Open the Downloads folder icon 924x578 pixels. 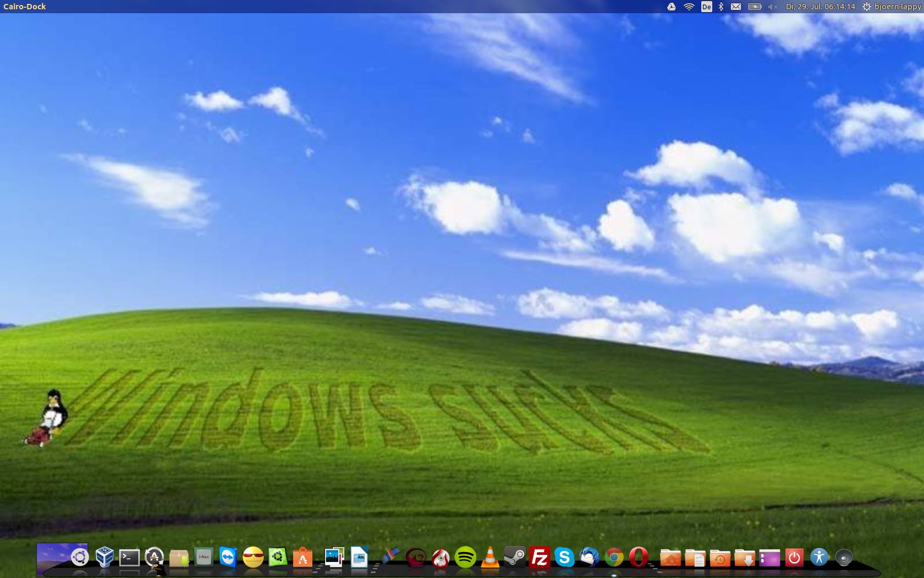click(745, 558)
